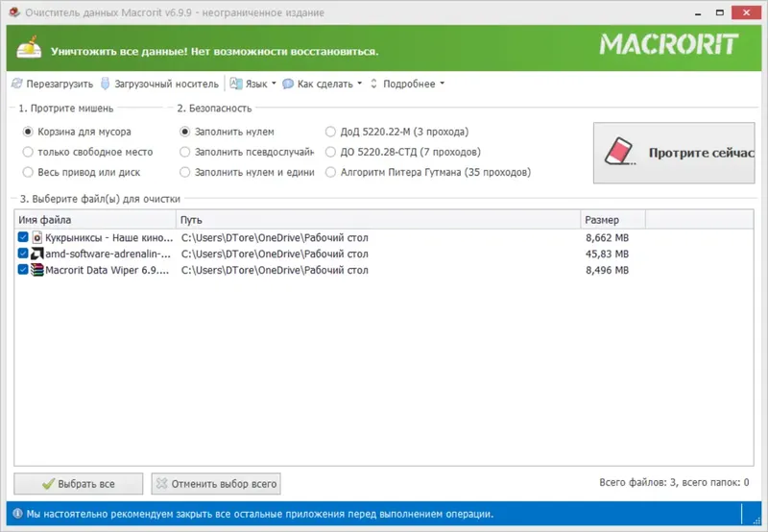Screen dimensions: 768x532
Task: Click the media file icon of Кукрыниксы
Action: pyautogui.click(x=37, y=237)
